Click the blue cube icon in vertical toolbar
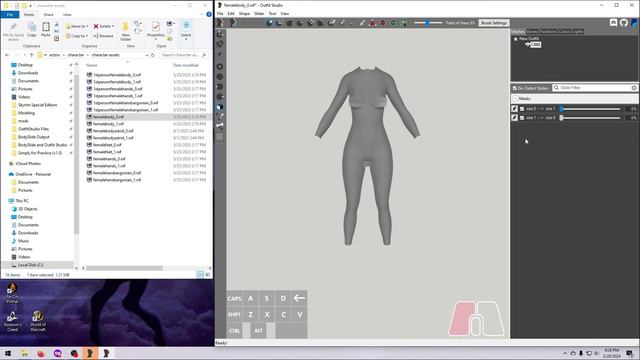This screenshot has width=640, height=360. 220,107
